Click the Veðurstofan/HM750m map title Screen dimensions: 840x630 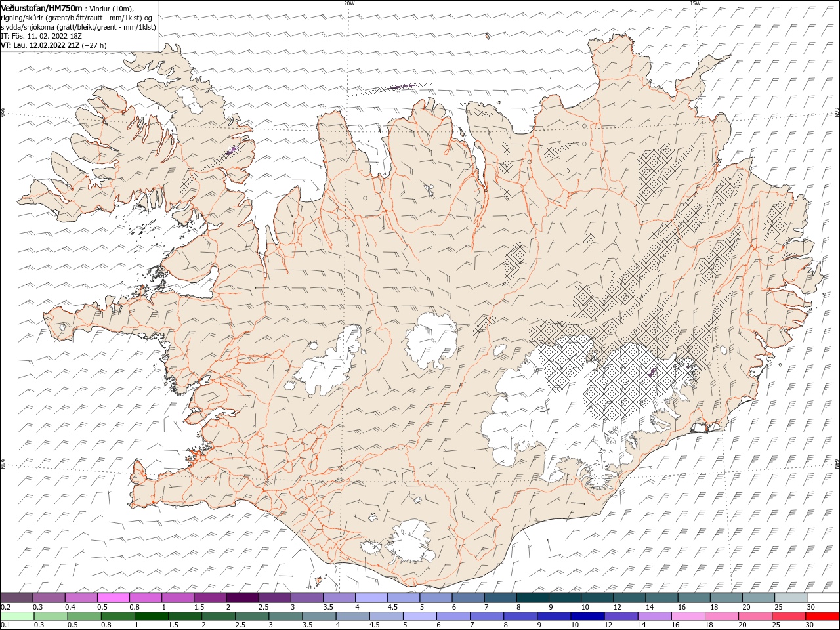click(x=42, y=7)
